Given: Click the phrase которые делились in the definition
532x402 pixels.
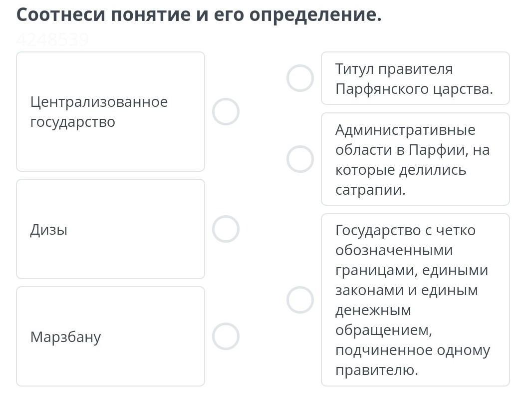Looking at the screenshot, I should click(x=400, y=170).
